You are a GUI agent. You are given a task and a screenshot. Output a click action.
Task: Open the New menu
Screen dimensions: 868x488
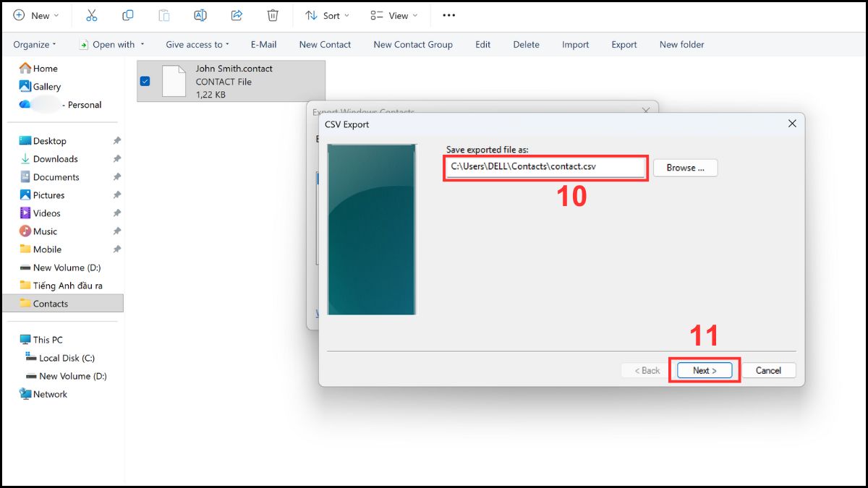[x=36, y=14]
